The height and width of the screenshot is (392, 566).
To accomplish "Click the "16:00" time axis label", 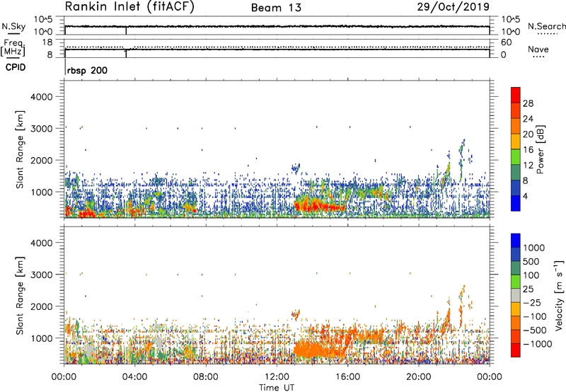I will 347,377.
